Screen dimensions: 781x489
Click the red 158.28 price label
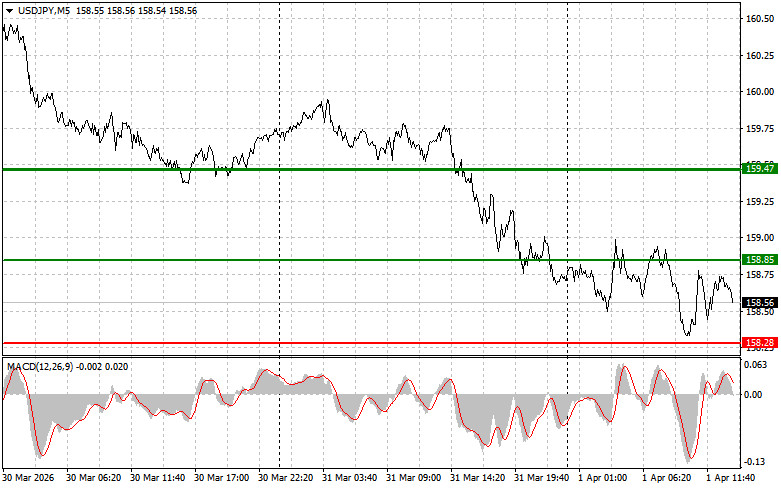(x=761, y=343)
